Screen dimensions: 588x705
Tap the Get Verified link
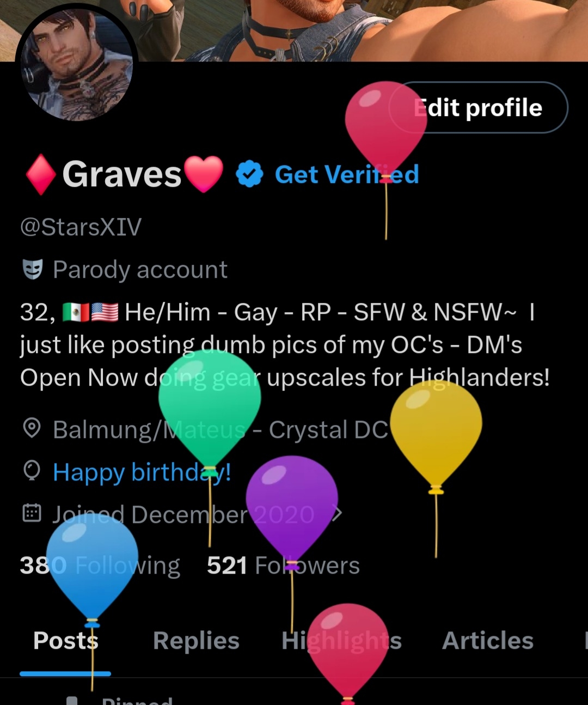click(x=347, y=174)
